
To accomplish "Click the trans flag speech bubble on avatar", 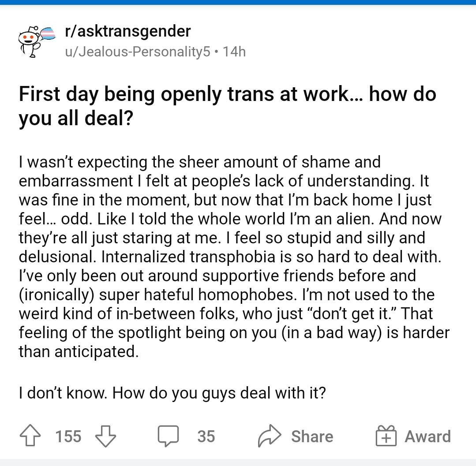I will click(x=48, y=34).
